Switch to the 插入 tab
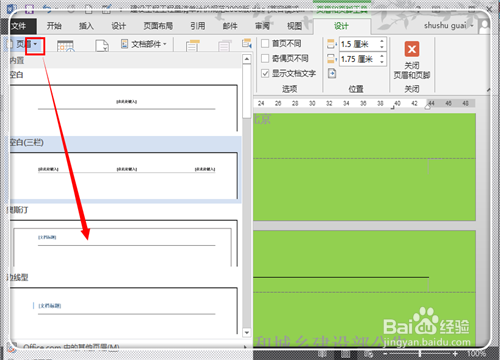Viewport: 500px width, 360px height. [86, 26]
